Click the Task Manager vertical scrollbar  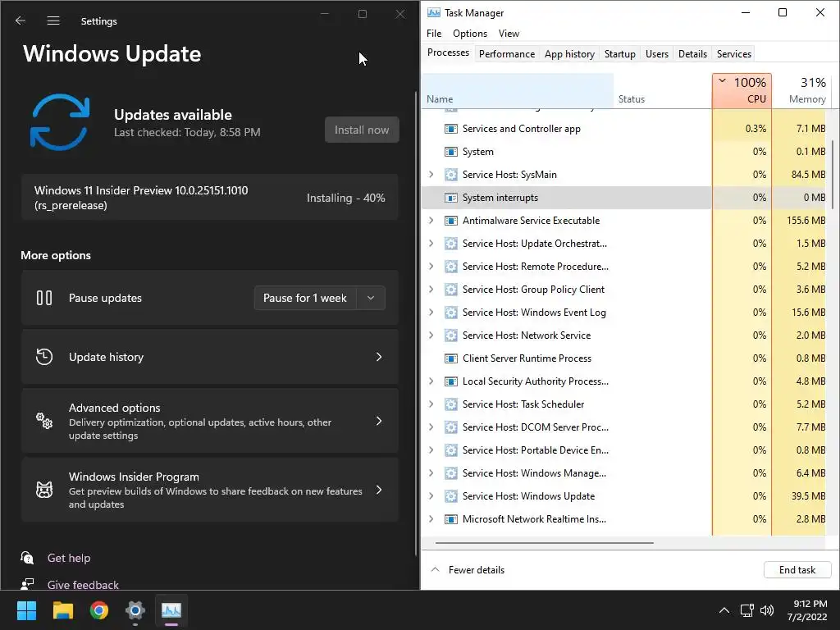tap(833, 174)
